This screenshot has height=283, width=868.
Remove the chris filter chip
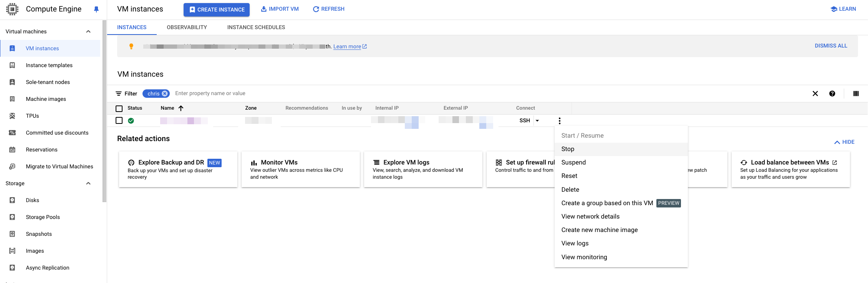[165, 94]
